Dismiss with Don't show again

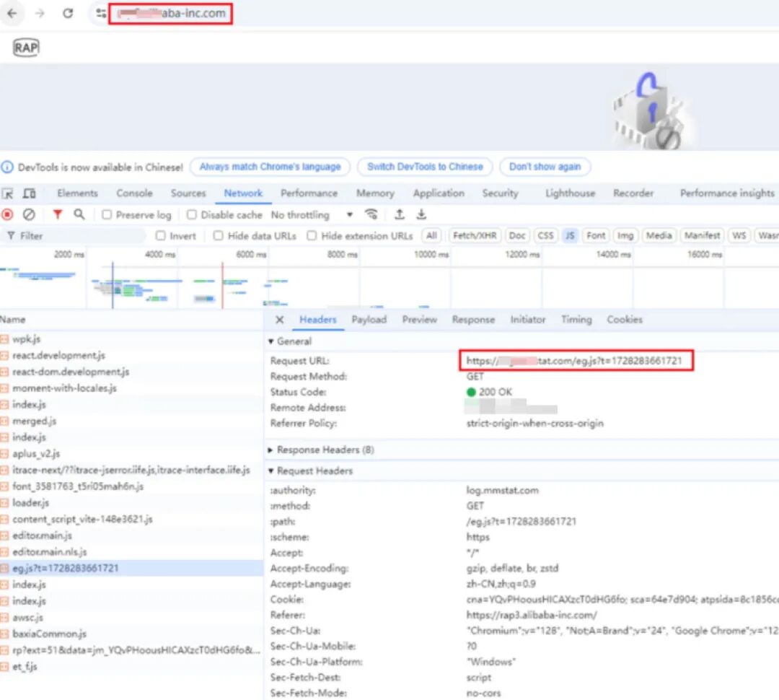(545, 167)
